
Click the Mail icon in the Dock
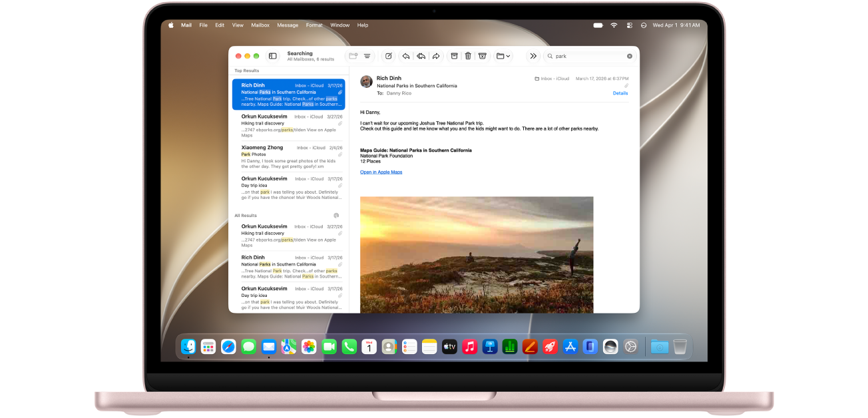coord(269,347)
